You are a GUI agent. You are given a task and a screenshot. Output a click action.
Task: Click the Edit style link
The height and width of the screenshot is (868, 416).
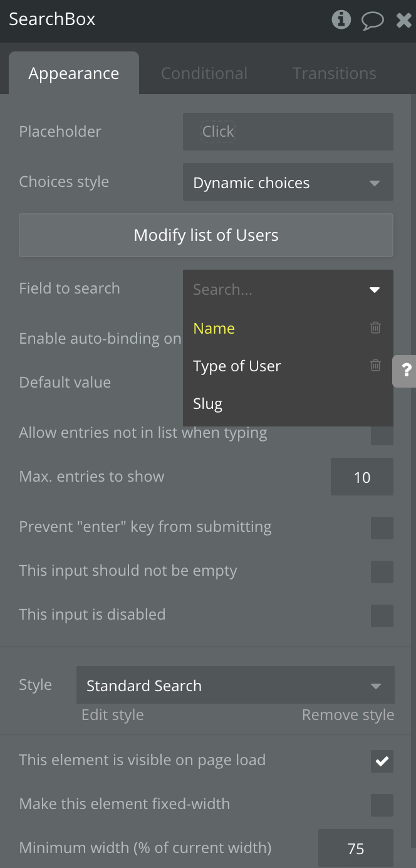point(113,715)
